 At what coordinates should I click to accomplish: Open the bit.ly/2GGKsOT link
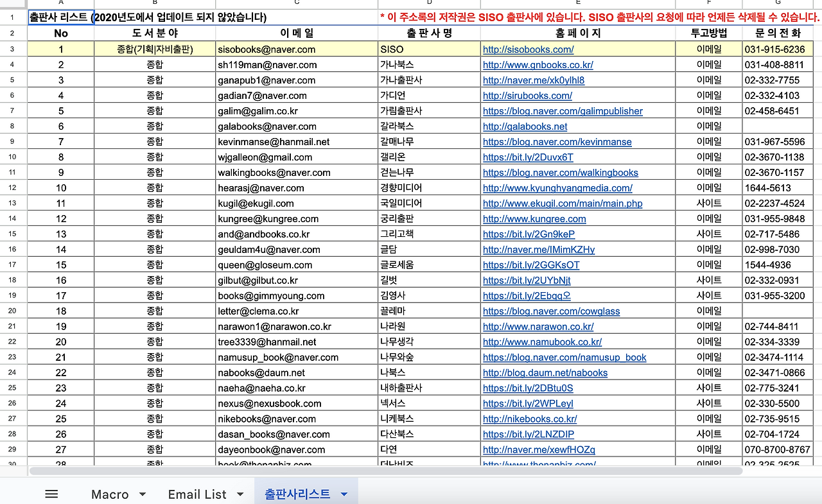pos(531,265)
